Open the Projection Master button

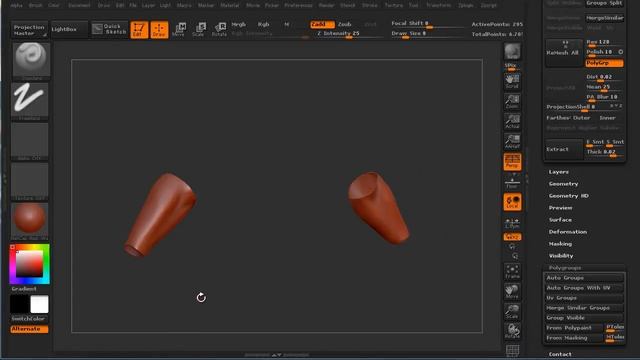[x=29, y=30]
